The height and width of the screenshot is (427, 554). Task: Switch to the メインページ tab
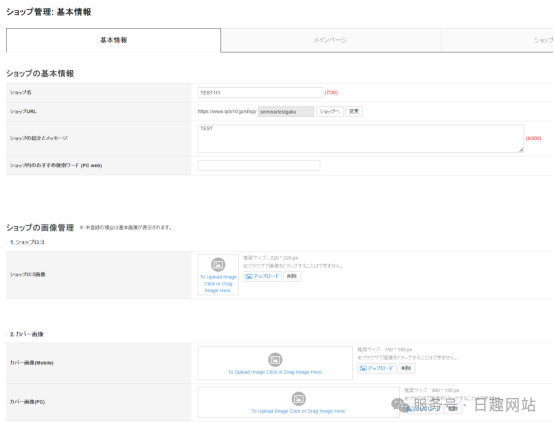coord(330,40)
